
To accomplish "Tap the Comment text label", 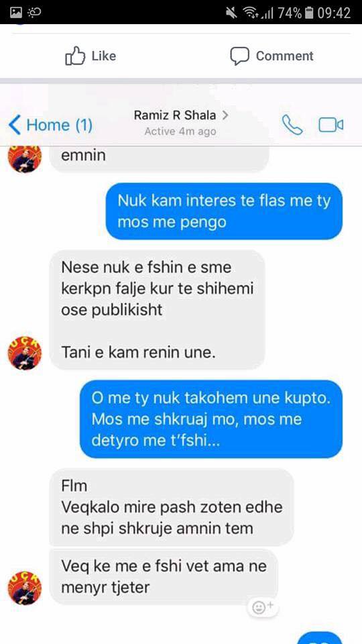I will pos(284,56).
